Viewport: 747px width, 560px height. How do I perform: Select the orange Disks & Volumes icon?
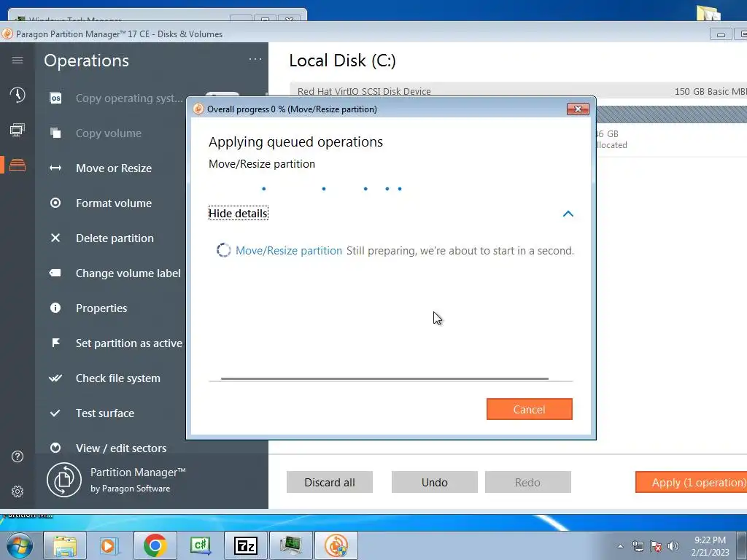pyautogui.click(x=18, y=165)
